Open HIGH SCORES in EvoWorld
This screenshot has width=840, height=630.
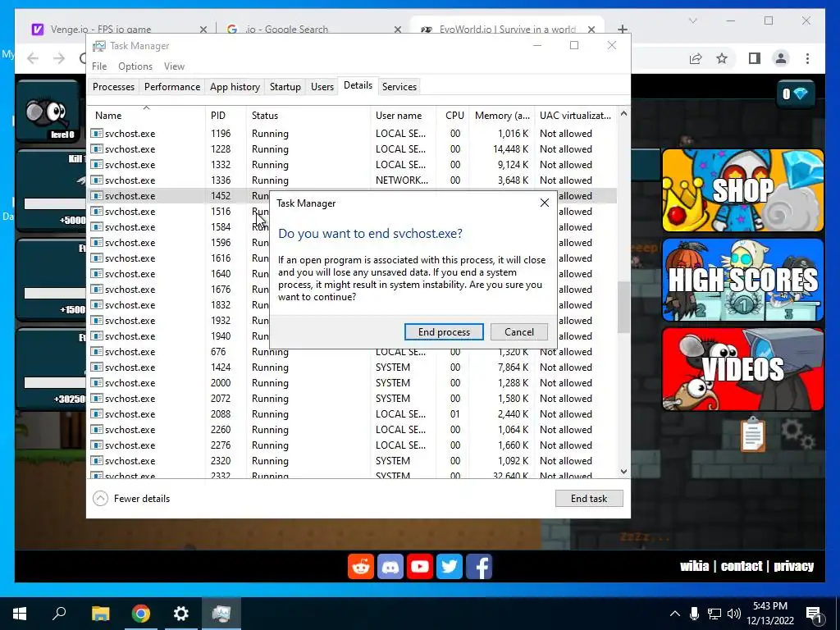tap(743, 280)
